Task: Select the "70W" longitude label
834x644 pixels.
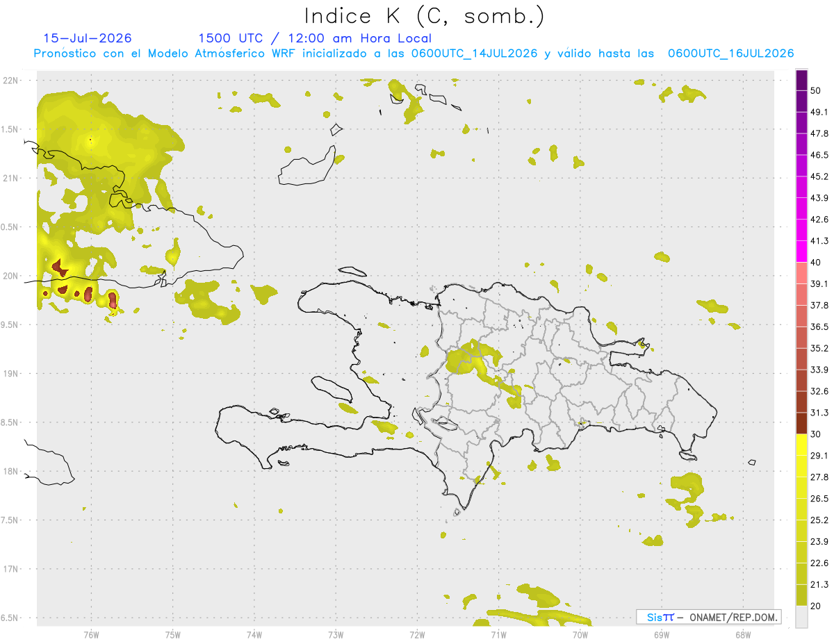Action: [x=580, y=635]
